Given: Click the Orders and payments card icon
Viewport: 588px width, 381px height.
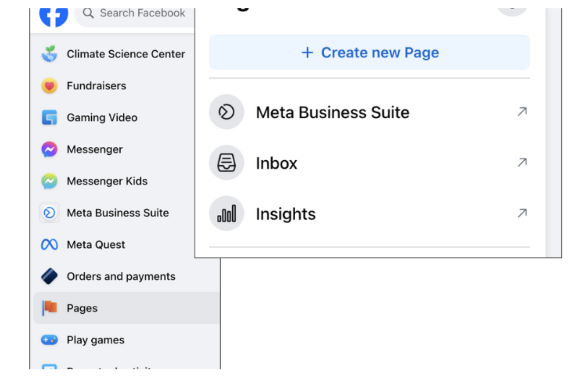Looking at the screenshot, I should (x=49, y=276).
